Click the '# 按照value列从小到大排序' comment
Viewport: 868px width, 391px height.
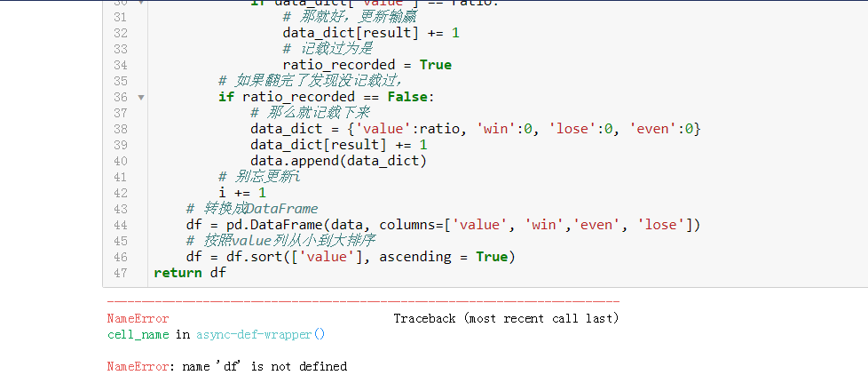280,241
